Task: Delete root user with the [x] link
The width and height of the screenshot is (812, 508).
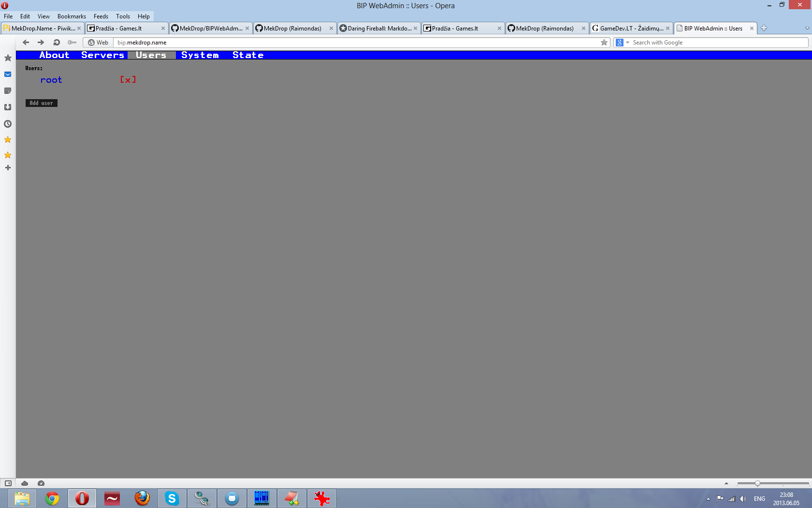Action: pyautogui.click(x=128, y=80)
